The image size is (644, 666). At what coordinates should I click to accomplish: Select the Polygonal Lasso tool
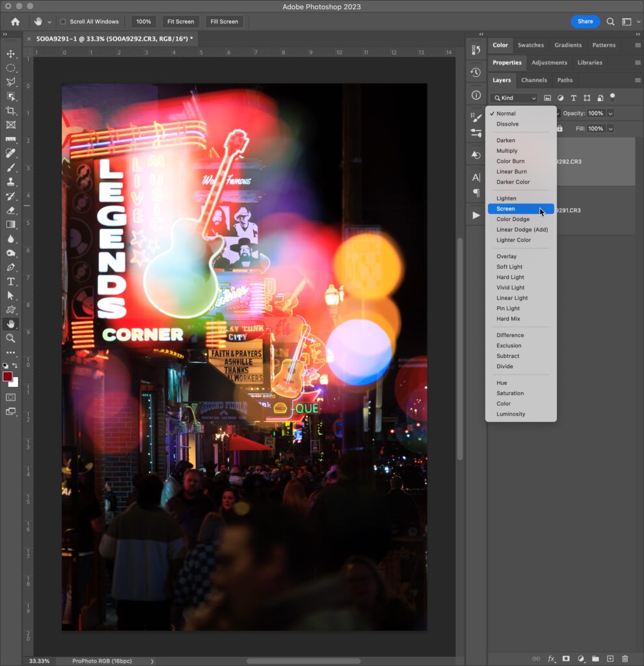(10, 82)
